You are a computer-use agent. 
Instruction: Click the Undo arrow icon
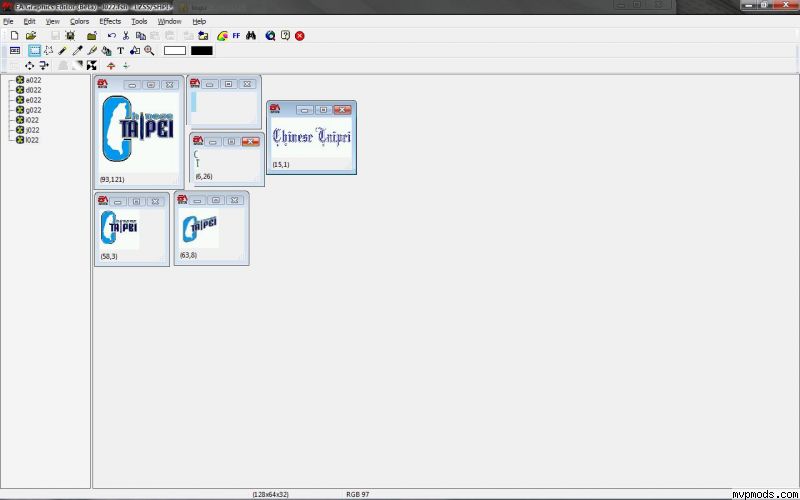112,36
